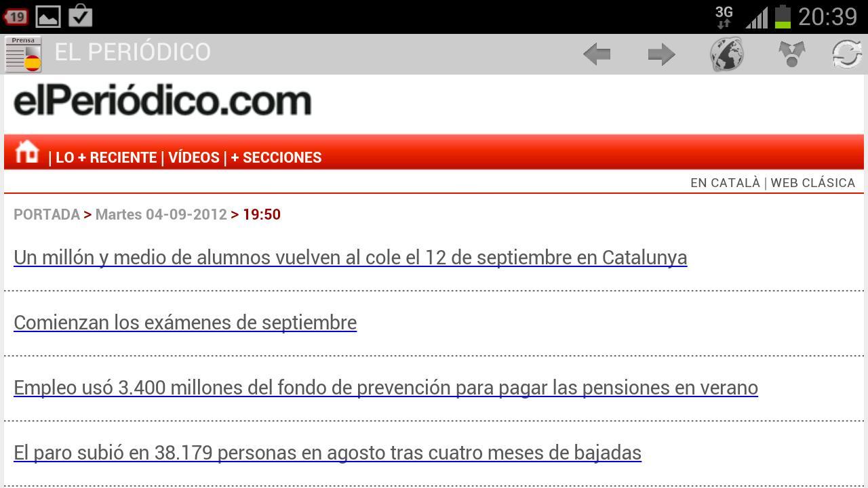
Task: Open the notification badge showing 19
Action: [15, 16]
